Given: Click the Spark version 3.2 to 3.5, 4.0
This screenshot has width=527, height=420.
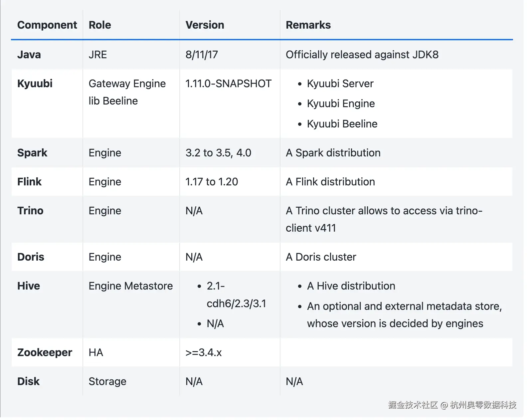Looking at the screenshot, I should pos(218,153).
